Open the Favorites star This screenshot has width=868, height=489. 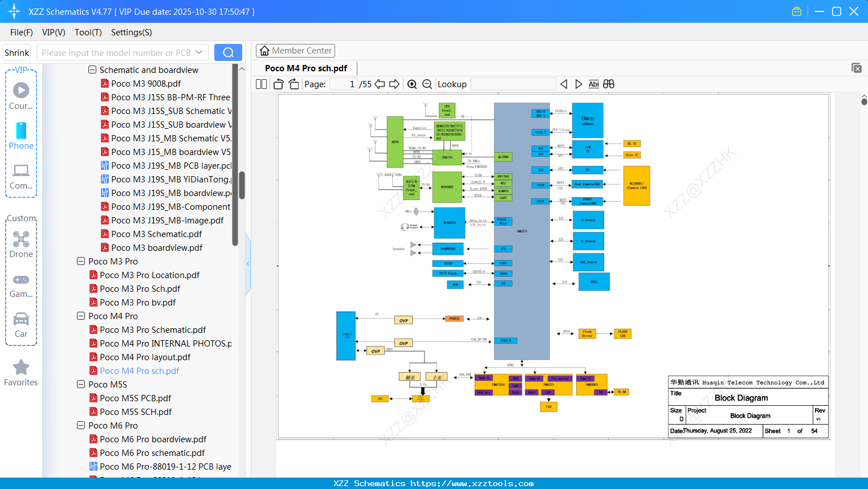click(x=21, y=373)
